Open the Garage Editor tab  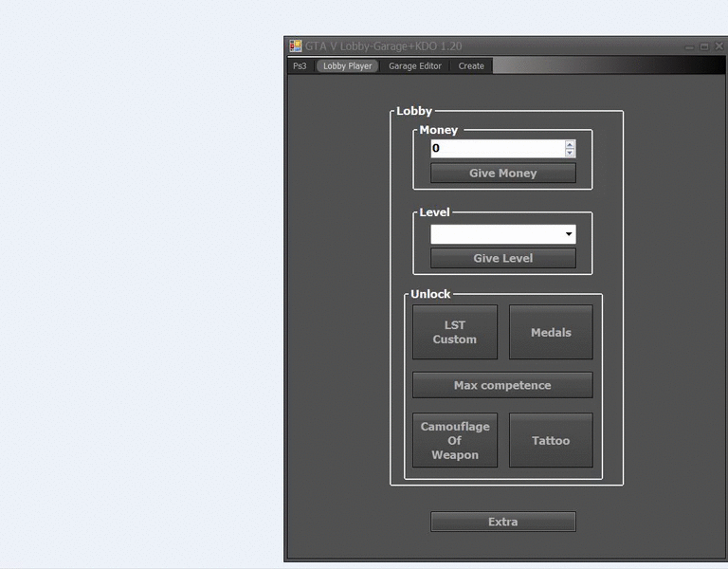(415, 66)
